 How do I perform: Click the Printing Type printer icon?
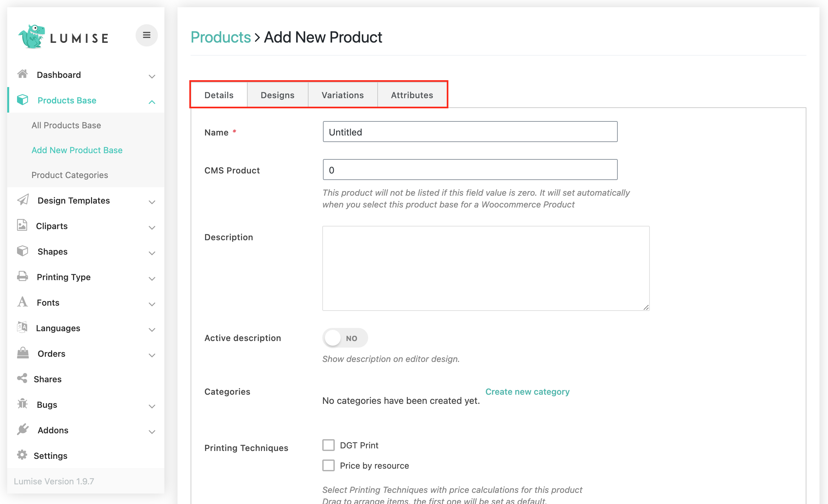[23, 276]
